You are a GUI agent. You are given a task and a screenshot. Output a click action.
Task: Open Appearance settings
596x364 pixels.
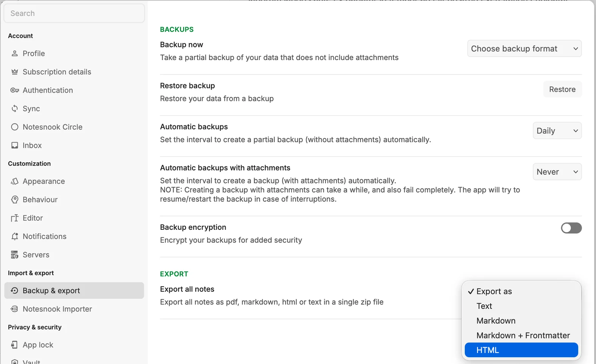coord(74,181)
